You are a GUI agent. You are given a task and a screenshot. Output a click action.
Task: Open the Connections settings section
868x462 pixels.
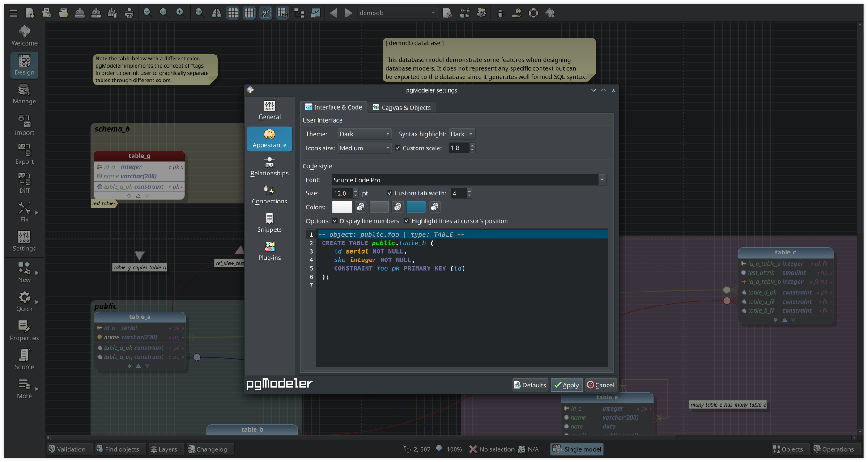point(269,195)
